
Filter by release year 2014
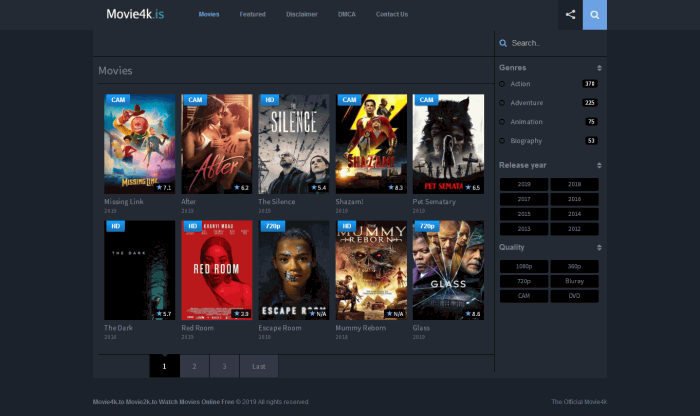575,214
